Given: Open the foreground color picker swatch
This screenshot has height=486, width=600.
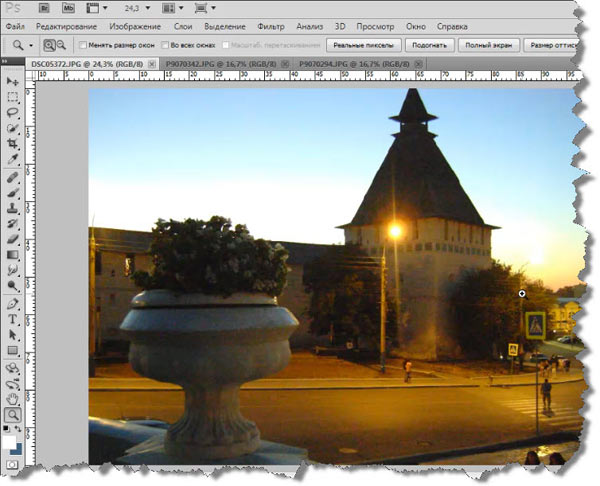Looking at the screenshot, I should 8,442.
